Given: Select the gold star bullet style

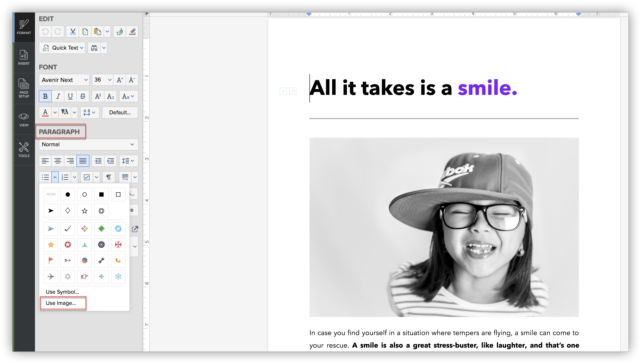Looking at the screenshot, I should [51, 245].
